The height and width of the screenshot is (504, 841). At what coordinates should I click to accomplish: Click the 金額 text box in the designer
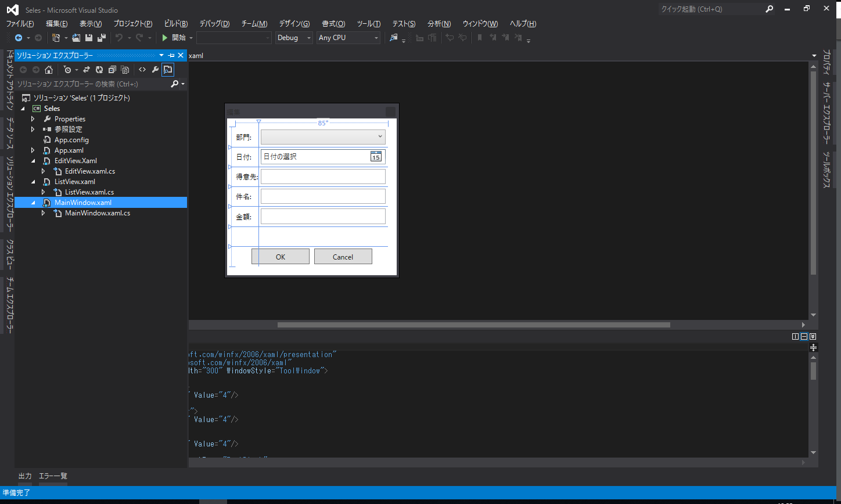[323, 216]
